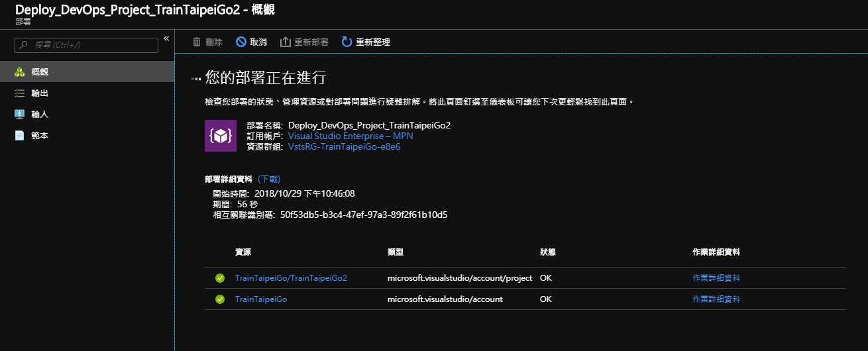
Task: Click OK status of TrainTaipeiGo row
Action: coord(546,299)
